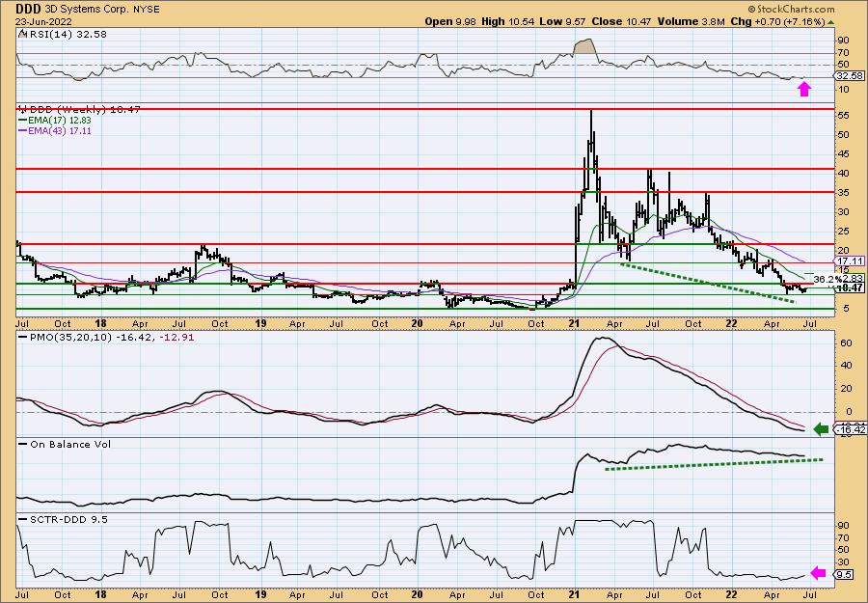Image resolution: width=868 pixels, height=603 pixels.
Task: Click the green up-triangle beside the change value
Action: point(830,22)
